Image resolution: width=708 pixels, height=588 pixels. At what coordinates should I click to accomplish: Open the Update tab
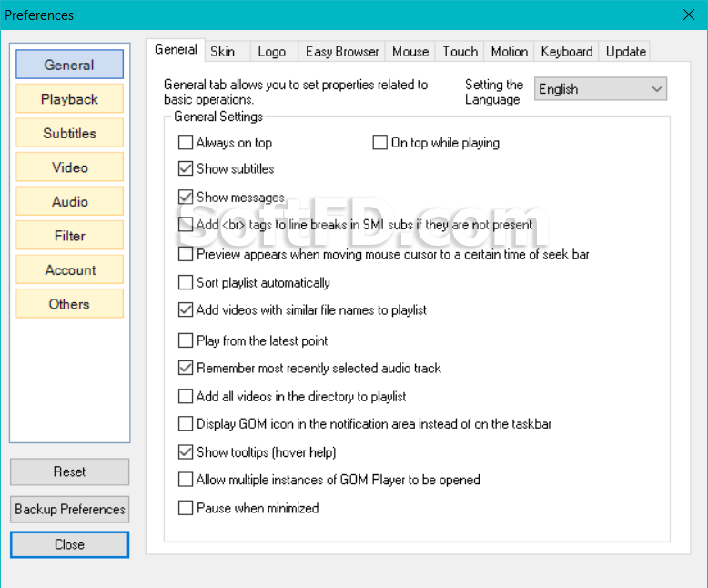pos(625,52)
